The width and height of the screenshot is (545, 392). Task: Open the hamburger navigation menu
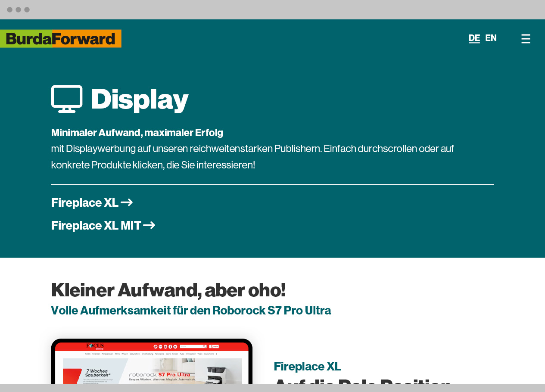pyautogui.click(x=526, y=39)
